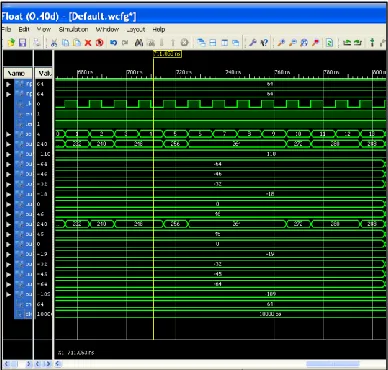Copy the selected signals with the copy icon
This screenshot has width=388, height=370.
66,43
